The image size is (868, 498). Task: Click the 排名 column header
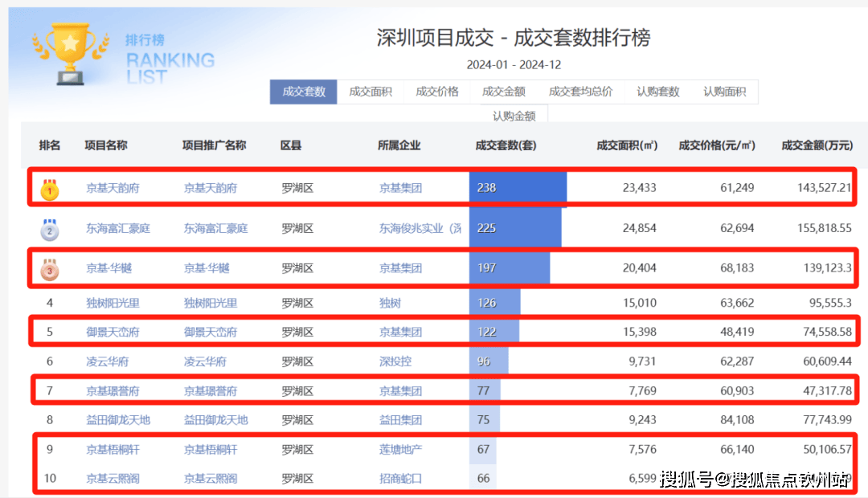point(50,145)
